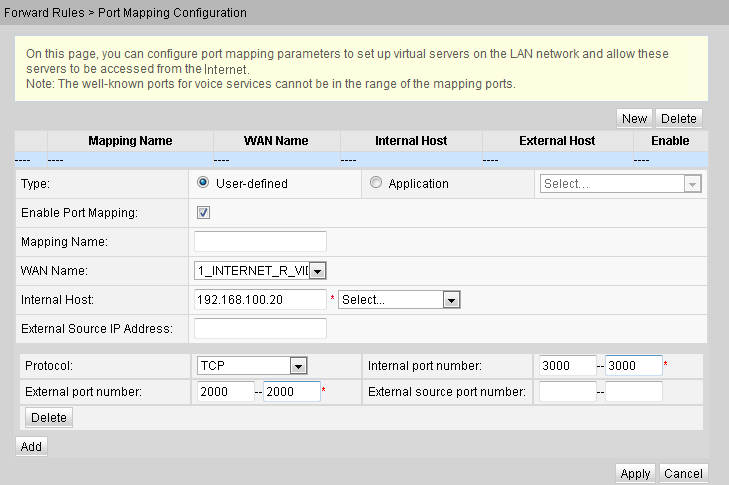The width and height of the screenshot is (729, 485).
Task: Select the User-defined type radio button
Action: tap(203, 183)
